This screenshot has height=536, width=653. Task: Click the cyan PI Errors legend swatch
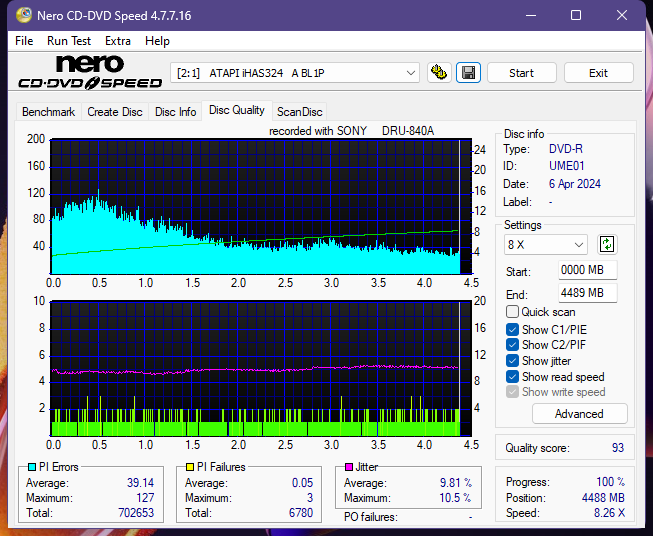click(32, 467)
